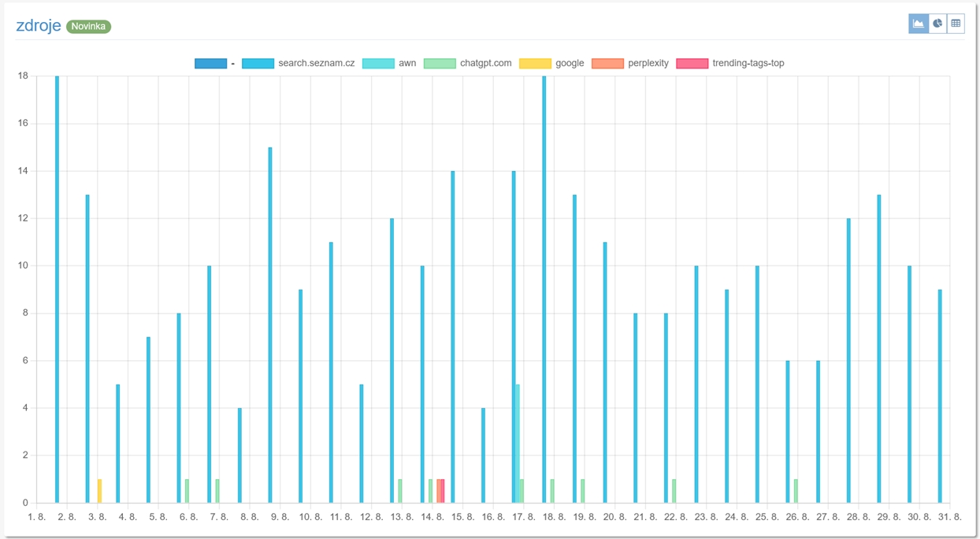
Task: Toggle perplexity legend label
Action: coord(648,63)
